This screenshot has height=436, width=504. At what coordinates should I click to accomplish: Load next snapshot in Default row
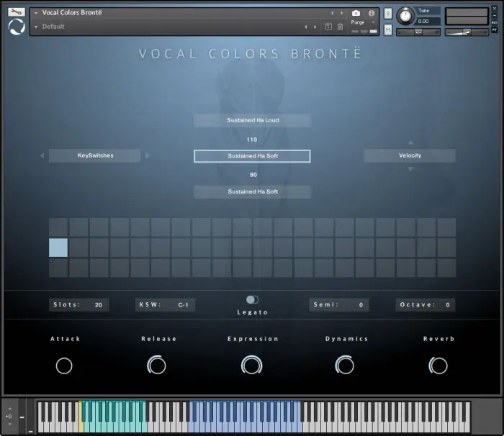pyautogui.click(x=315, y=27)
